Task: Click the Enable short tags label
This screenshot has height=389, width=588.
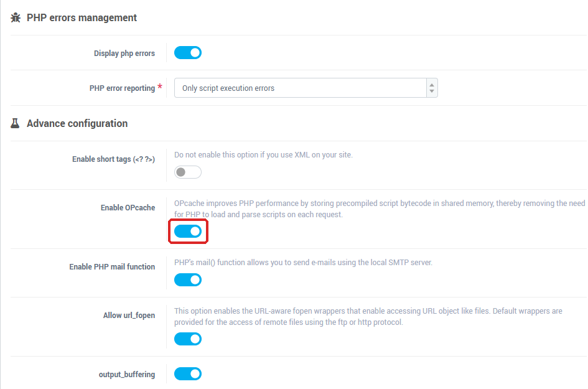Action: tap(113, 159)
